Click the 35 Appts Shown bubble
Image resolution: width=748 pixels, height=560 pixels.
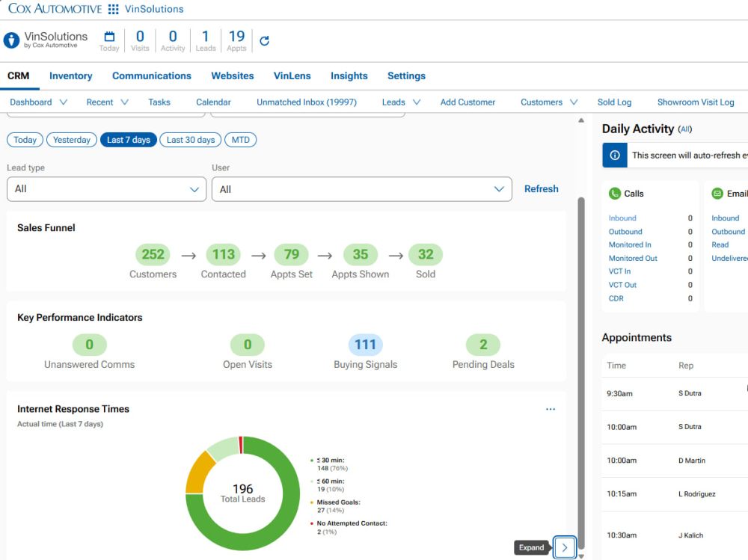(x=361, y=254)
